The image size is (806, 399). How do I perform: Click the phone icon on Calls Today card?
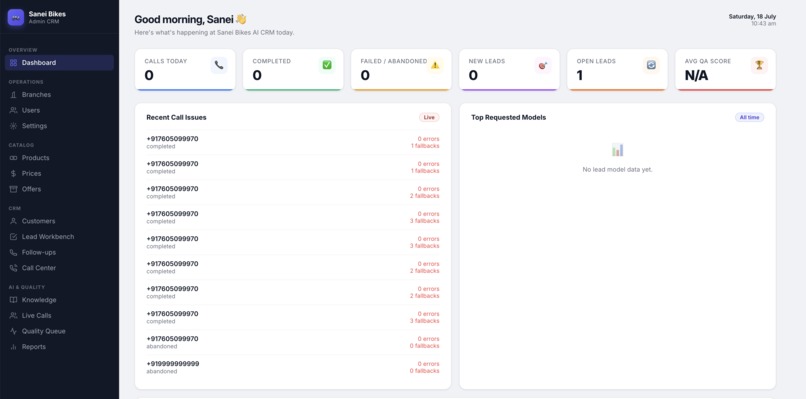(x=219, y=65)
